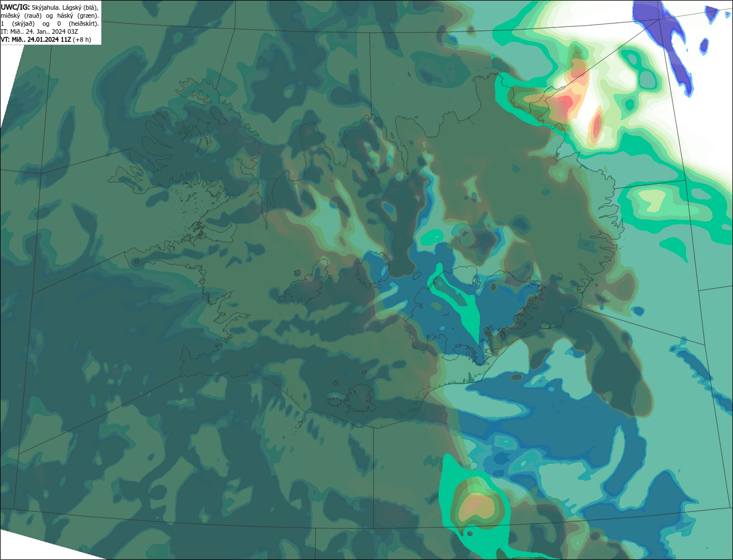
Task: Click the "1 (skýjað)" legend entry
Action: [18, 23]
